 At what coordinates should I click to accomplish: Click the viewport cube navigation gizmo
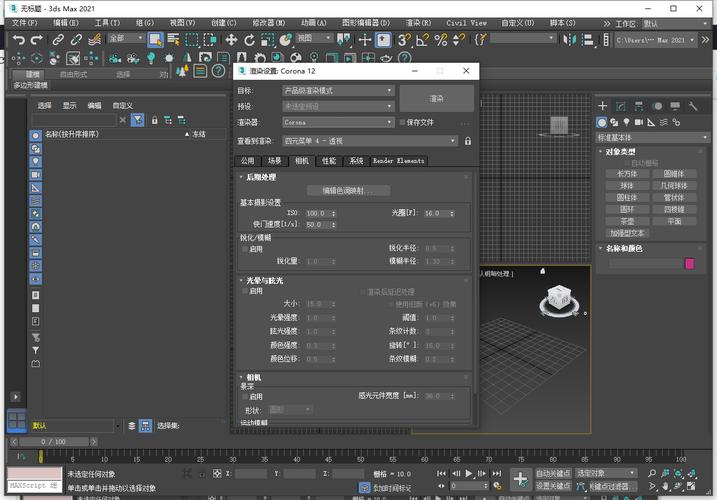tap(559, 300)
